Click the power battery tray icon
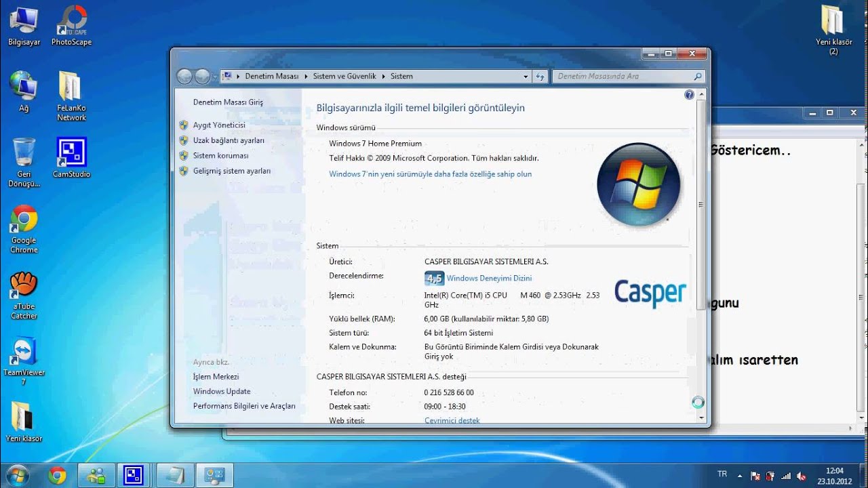 [x=770, y=476]
